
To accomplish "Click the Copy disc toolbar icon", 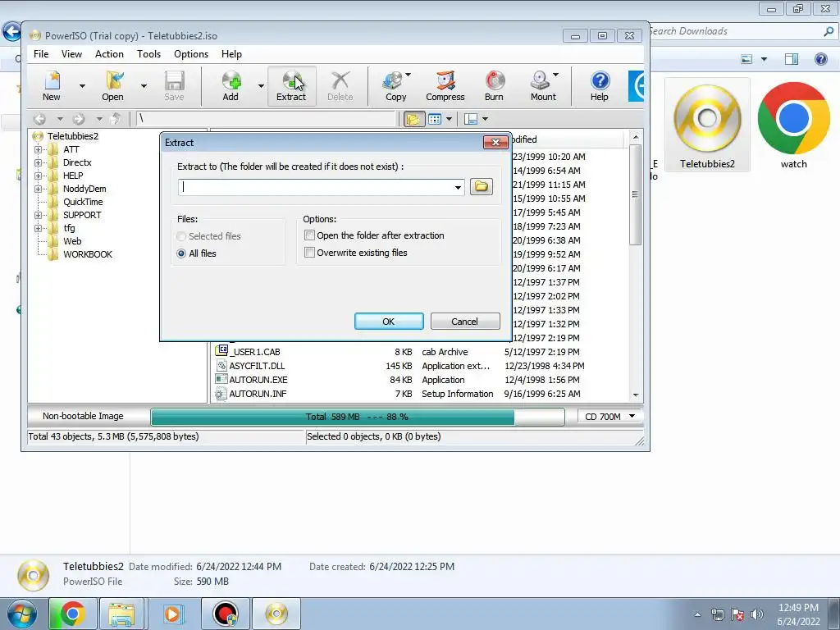I will click(x=395, y=85).
